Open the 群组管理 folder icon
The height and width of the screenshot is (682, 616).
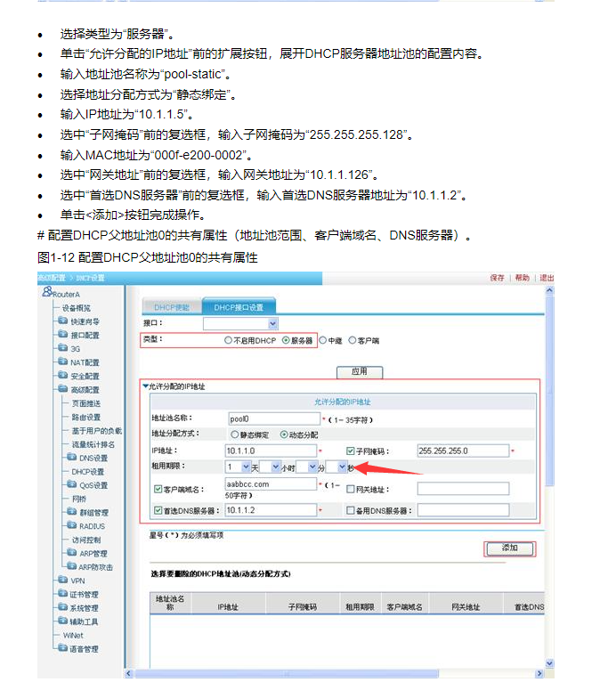(72, 512)
